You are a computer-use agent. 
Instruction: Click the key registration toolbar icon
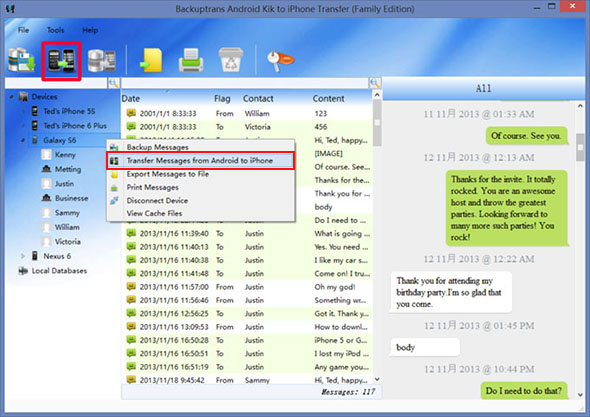click(280, 60)
